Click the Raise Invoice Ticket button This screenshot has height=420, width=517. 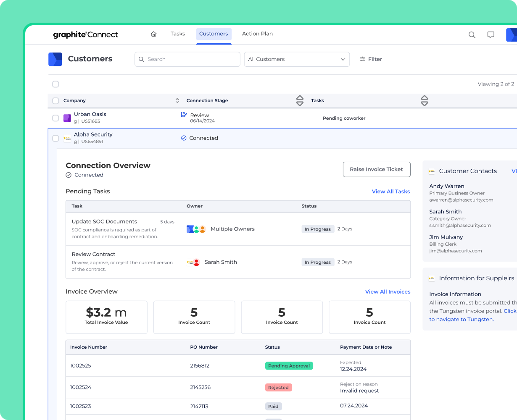tap(377, 169)
